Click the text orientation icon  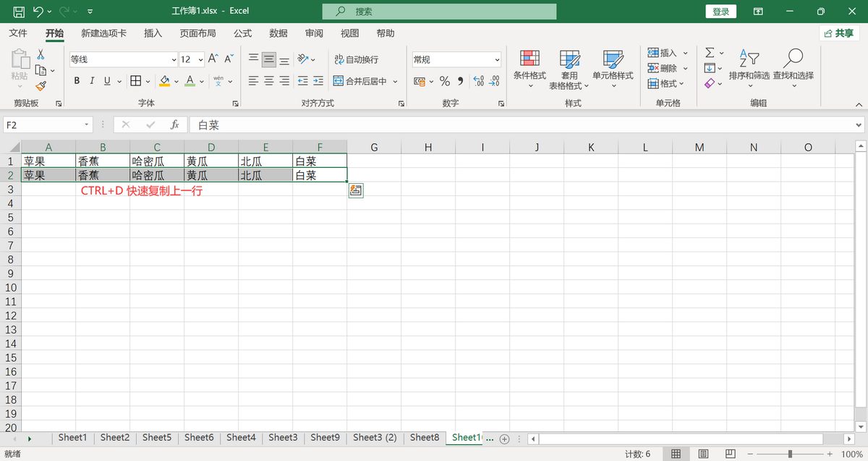coord(303,59)
